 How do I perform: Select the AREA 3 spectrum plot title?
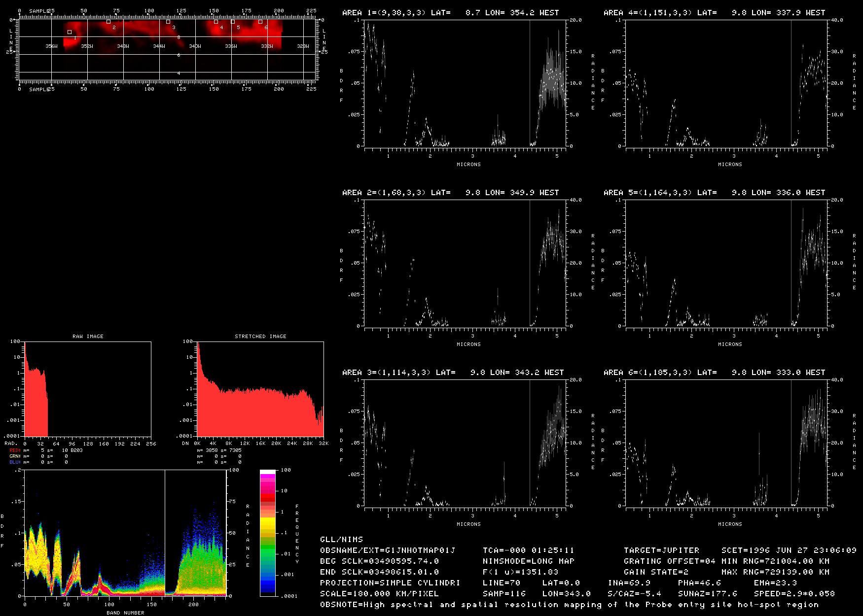pyautogui.click(x=453, y=373)
